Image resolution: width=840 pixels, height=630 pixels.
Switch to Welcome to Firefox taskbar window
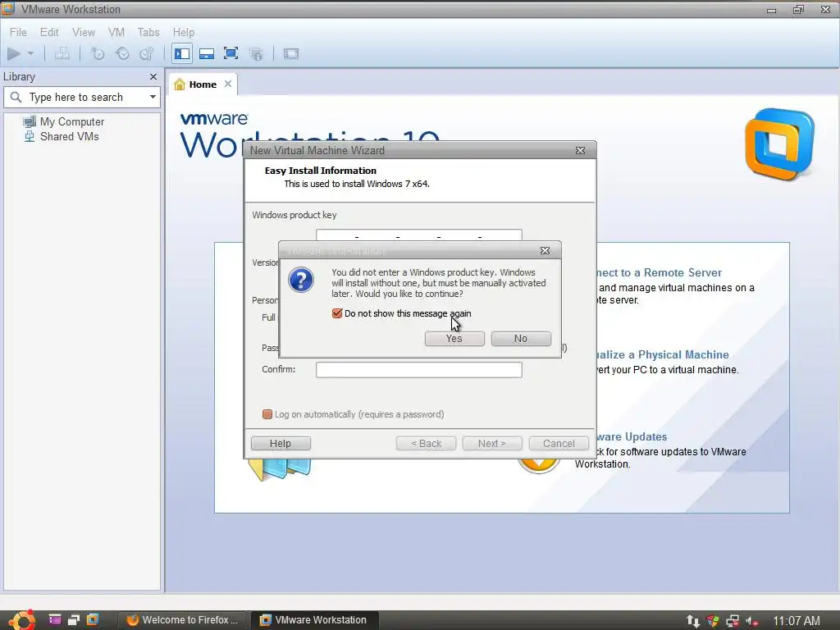coord(182,620)
